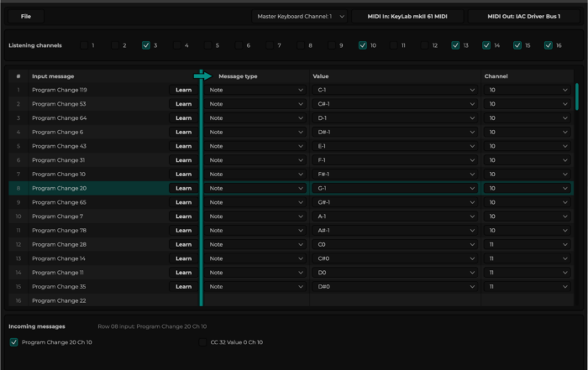Image resolution: width=588 pixels, height=370 pixels.
Task: Open message type dropdown for Program Change 28
Action: click(x=255, y=244)
